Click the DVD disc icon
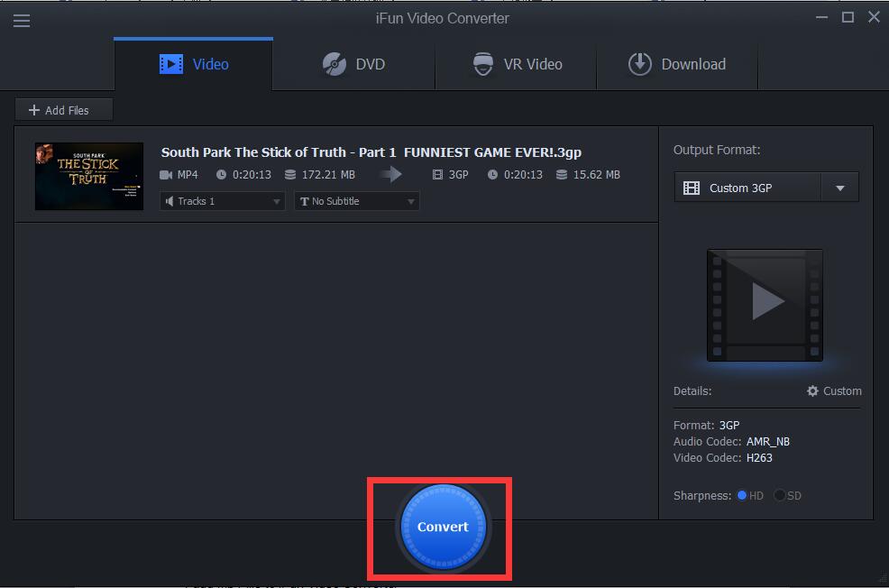Image resolution: width=889 pixels, height=588 pixels. (x=334, y=64)
